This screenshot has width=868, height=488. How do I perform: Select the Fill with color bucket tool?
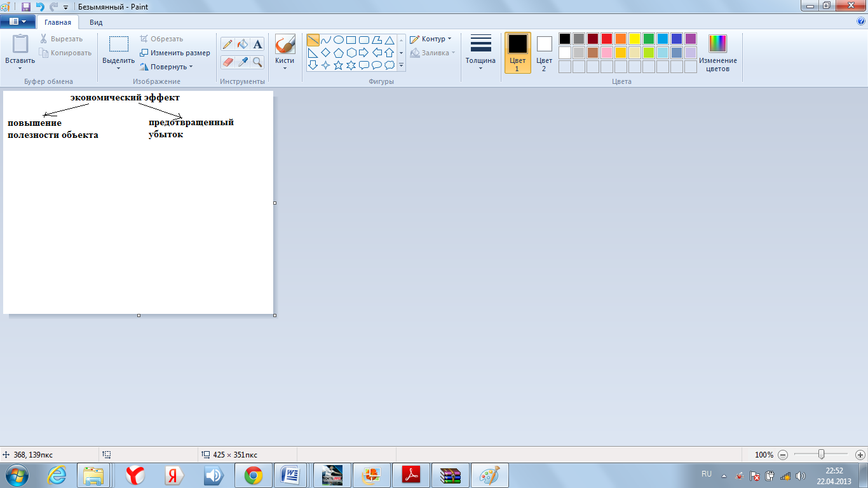(x=242, y=44)
